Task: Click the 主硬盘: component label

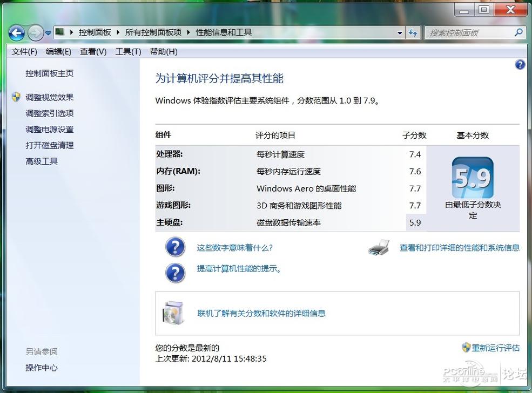Action: [169, 222]
